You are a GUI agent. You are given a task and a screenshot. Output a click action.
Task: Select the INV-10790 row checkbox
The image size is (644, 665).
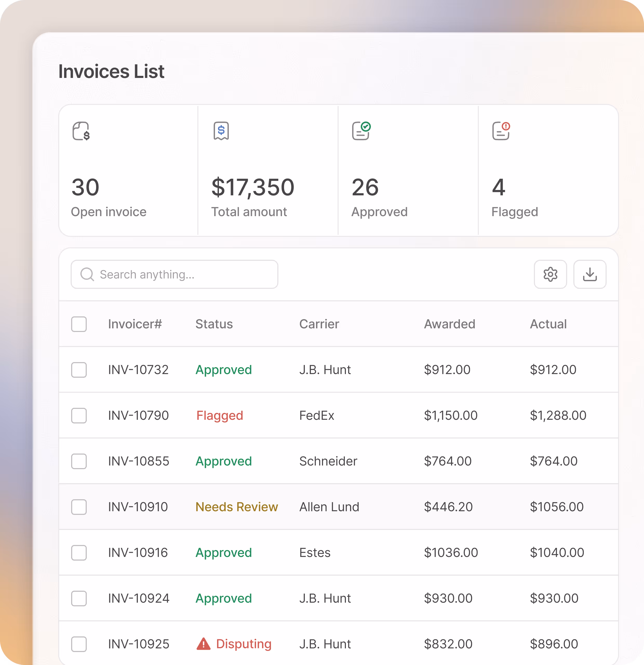(79, 415)
